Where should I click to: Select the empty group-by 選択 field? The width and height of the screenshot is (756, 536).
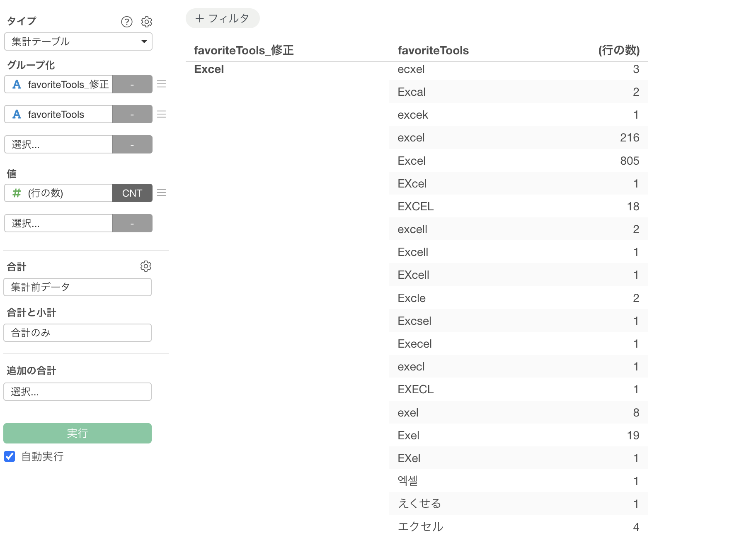(58, 144)
